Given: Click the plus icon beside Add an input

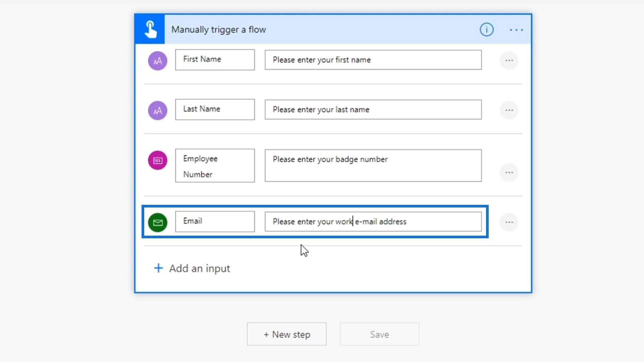Looking at the screenshot, I should pos(158,268).
